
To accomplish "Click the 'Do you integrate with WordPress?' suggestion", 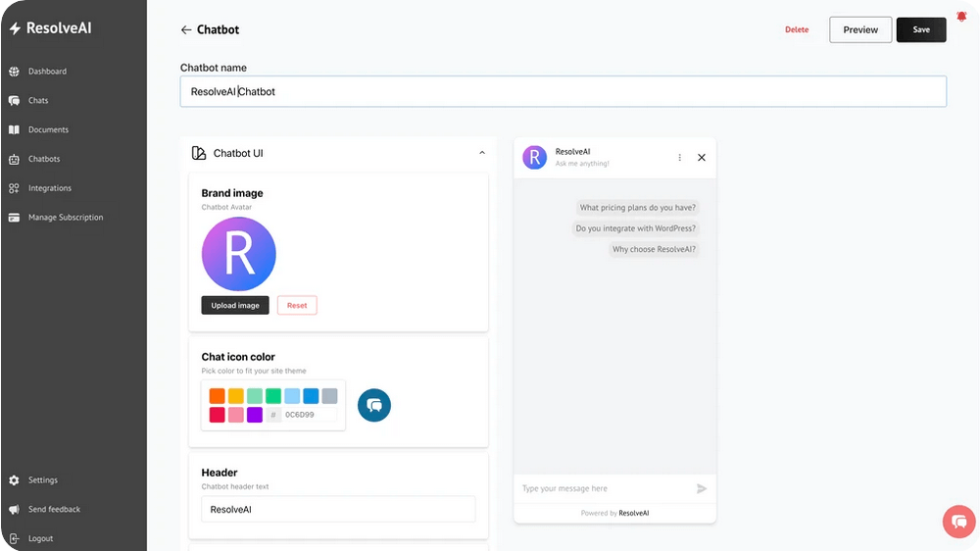I will [x=635, y=228].
